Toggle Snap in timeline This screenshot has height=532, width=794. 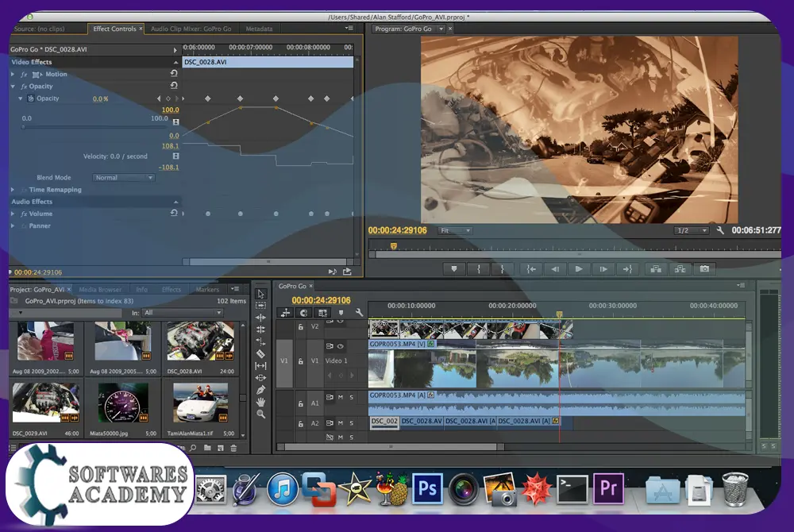pos(303,313)
